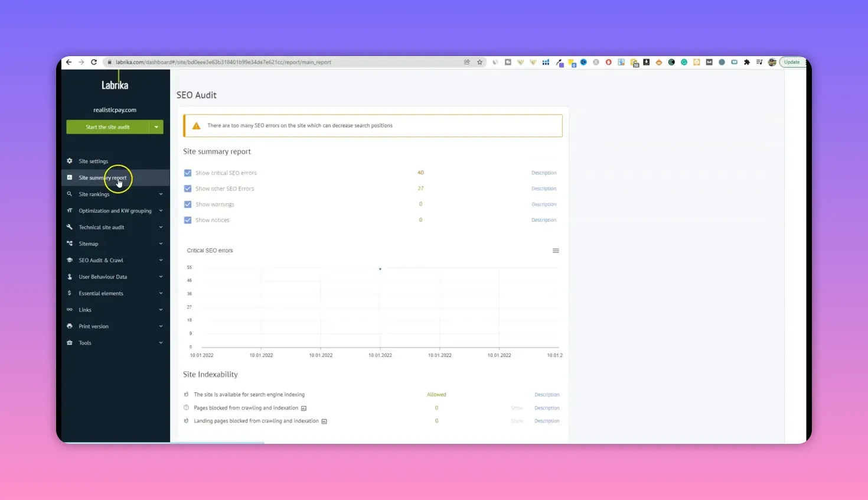868x500 pixels.
Task: Select the Site settings gear icon
Action: click(70, 161)
